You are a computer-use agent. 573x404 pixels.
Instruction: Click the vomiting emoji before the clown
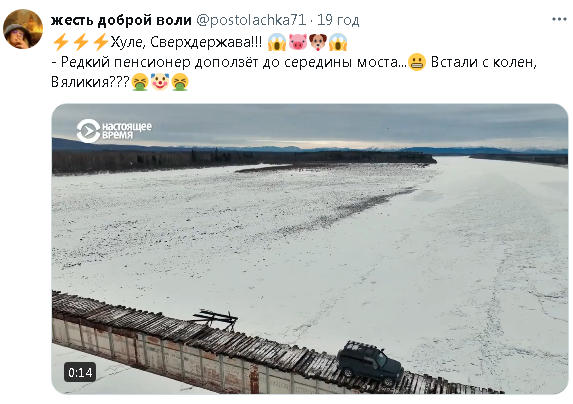tap(140, 81)
